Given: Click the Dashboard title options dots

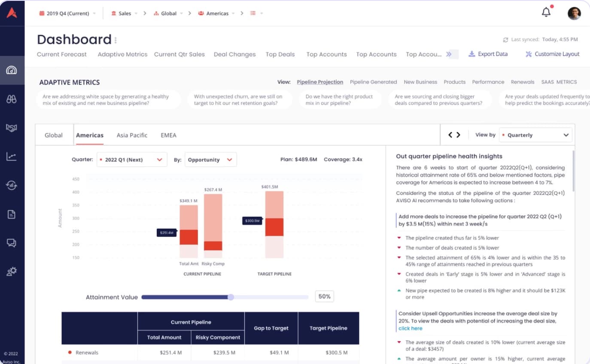Looking at the screenshot, I should pos(116,40).
